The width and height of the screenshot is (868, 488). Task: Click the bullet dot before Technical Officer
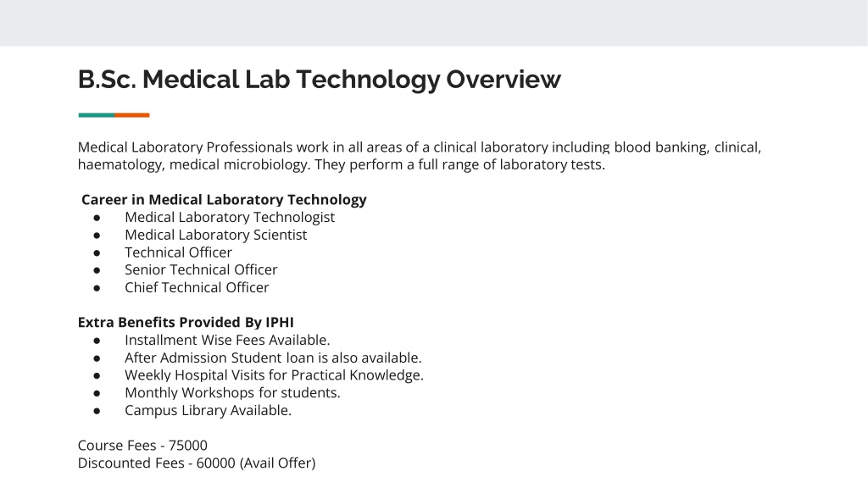[97, 253]
